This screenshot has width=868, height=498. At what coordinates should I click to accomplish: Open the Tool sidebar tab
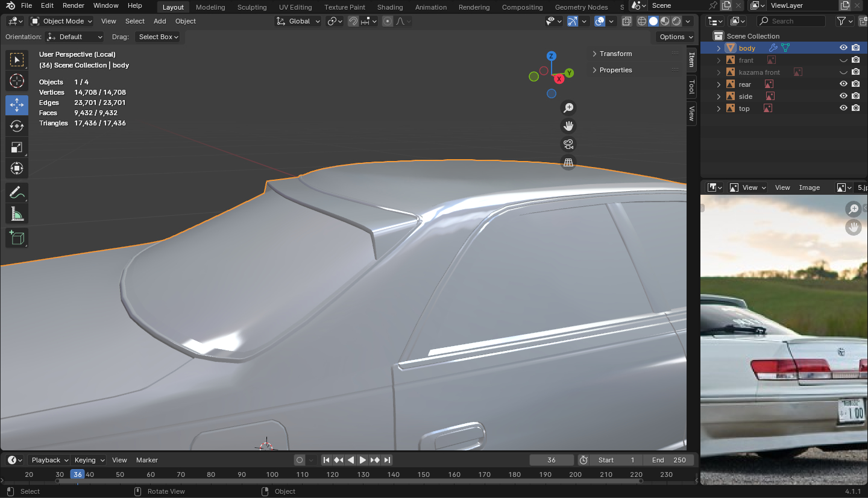[691, 87]
